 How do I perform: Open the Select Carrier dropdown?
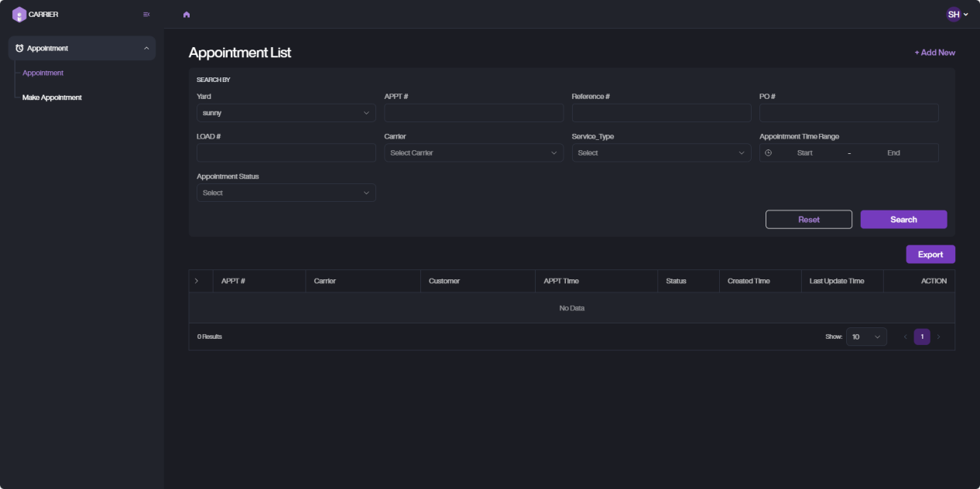point(473,153)
